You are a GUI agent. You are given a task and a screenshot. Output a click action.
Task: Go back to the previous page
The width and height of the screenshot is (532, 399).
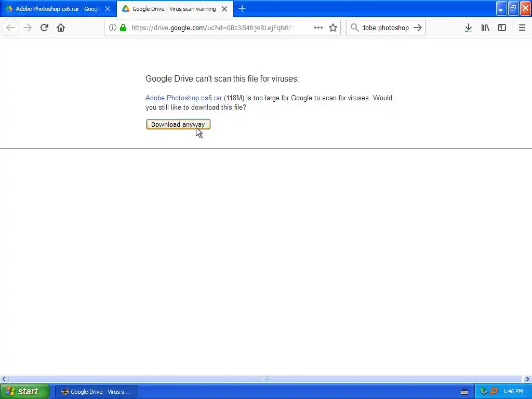(10, 28)
